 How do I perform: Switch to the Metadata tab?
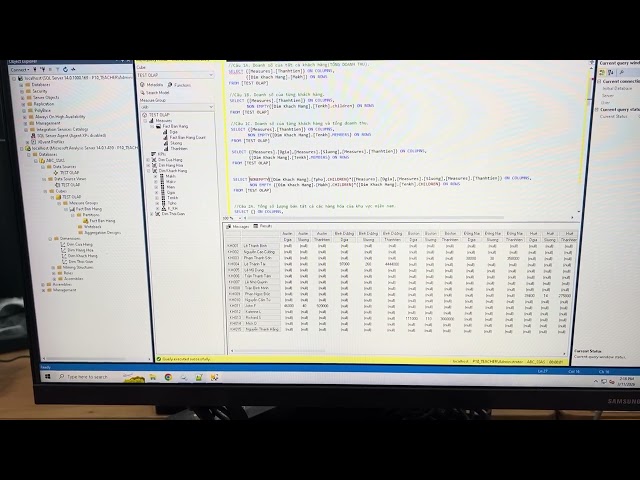click(151, 84)
